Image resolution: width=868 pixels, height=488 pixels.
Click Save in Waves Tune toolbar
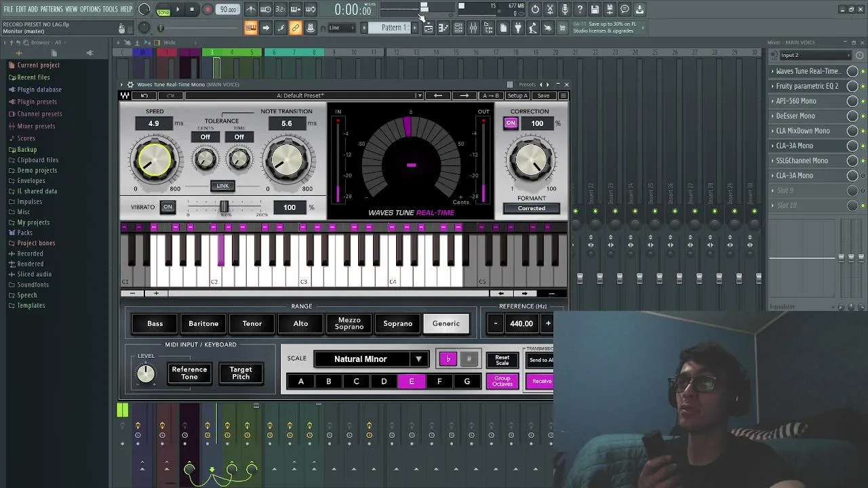pos(543,96)
